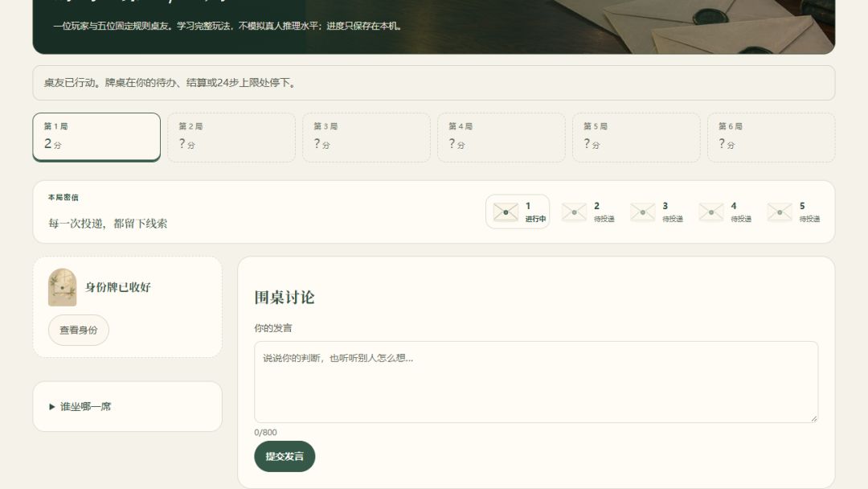Screen dimensions: 868x489
Task: Click the 围桌讨论 heading
Action: (x=285, y=298)
